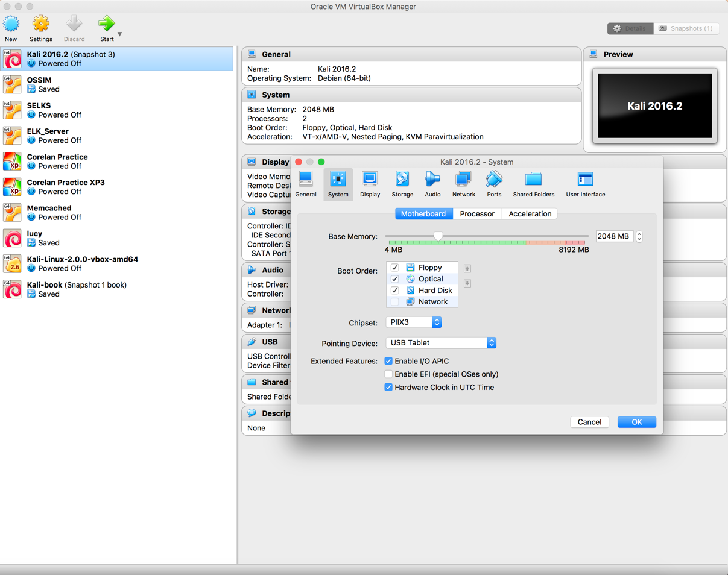
Task: Click the OK button in System dialog
Action: tap(637, 422)
